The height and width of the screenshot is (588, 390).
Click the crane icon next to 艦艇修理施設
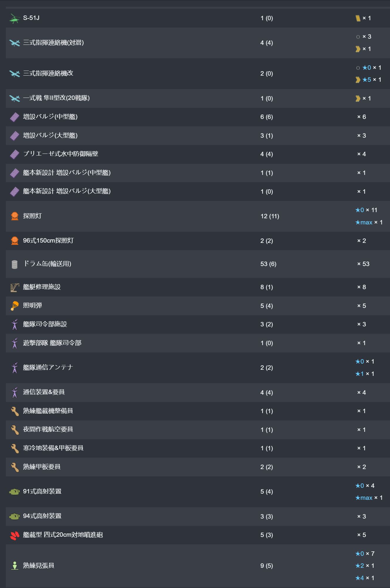click(x=14, y=287)
